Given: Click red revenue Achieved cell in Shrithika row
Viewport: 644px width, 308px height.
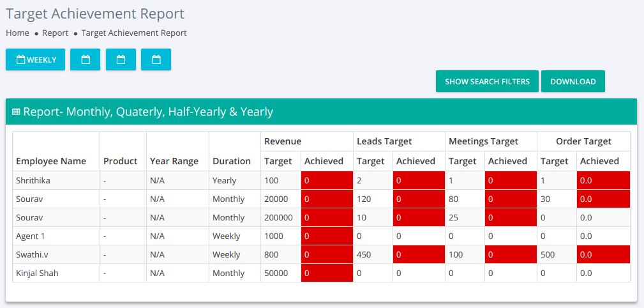Looking at the screenshot, I should point(327,180).
